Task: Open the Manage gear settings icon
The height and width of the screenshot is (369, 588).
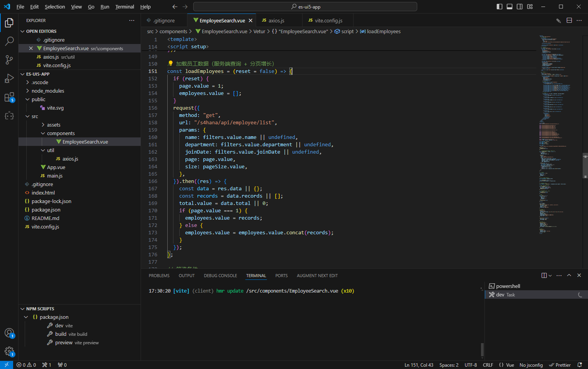Action: [9, 351]
